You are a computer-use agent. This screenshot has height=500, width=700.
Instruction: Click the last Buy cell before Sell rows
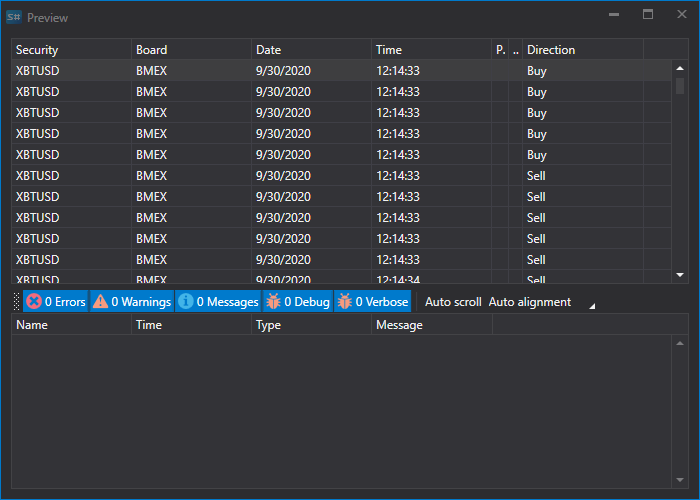(x=583, y=155)
